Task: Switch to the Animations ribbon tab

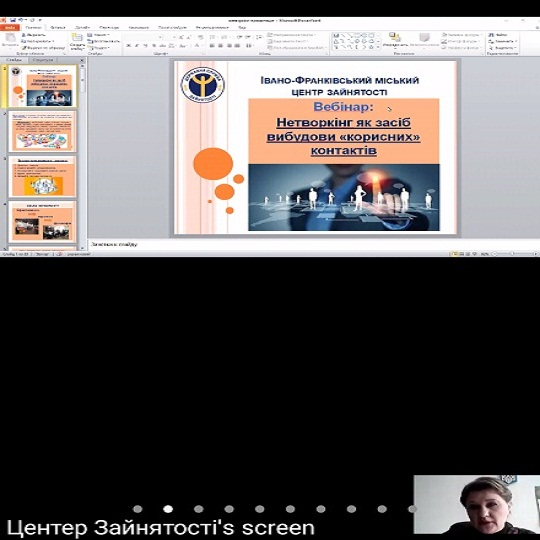Action: click(138, 27)
